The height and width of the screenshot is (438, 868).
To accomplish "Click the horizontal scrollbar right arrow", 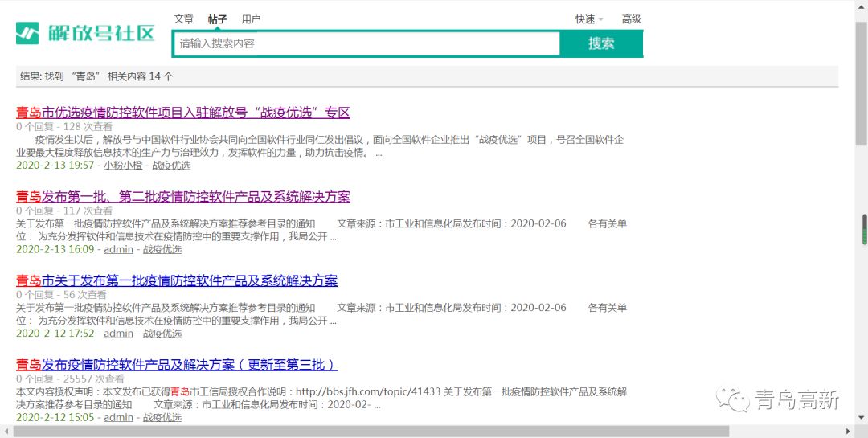I will tap(848, 432).
